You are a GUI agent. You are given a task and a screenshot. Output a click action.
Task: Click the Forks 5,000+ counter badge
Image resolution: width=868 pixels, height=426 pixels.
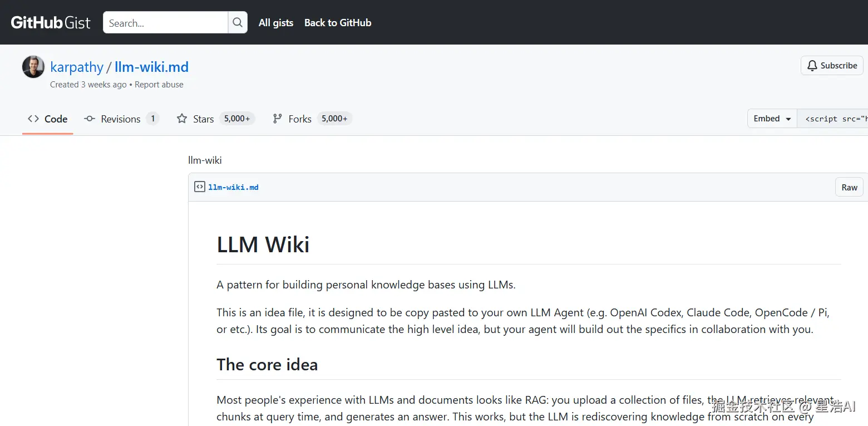[x=334, y=119]
